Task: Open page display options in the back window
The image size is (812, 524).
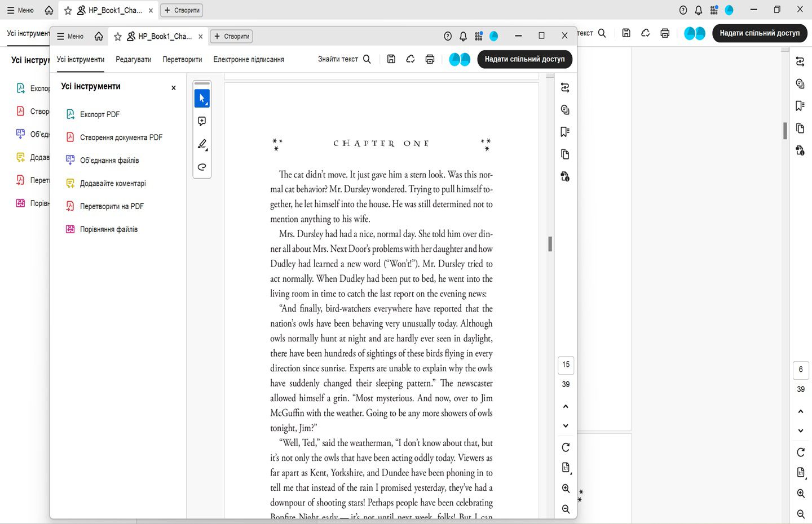Action: point(801,473)
